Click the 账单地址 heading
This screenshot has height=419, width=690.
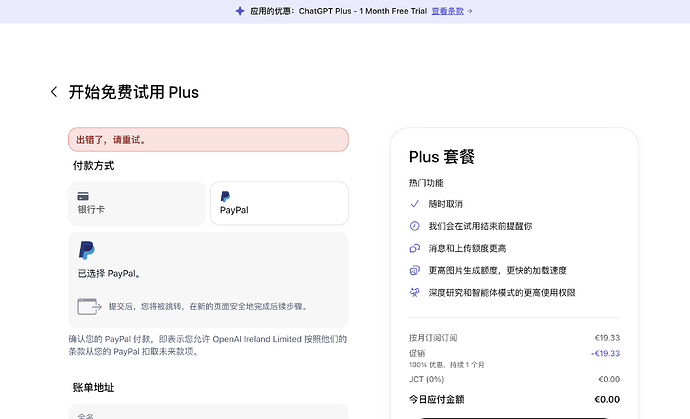93,388
